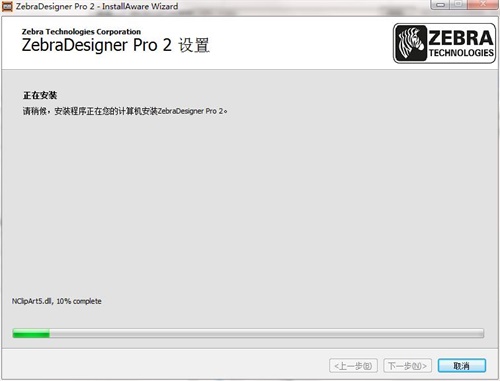Click the installation progress bar
This screenshot has width=500, height=381.
248,333
